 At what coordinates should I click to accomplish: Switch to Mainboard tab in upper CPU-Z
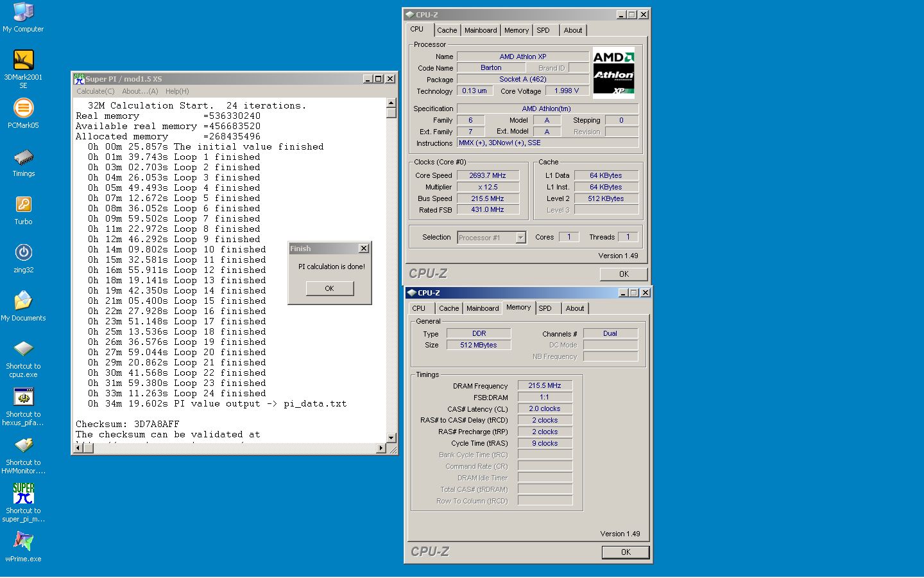[481, 30]
